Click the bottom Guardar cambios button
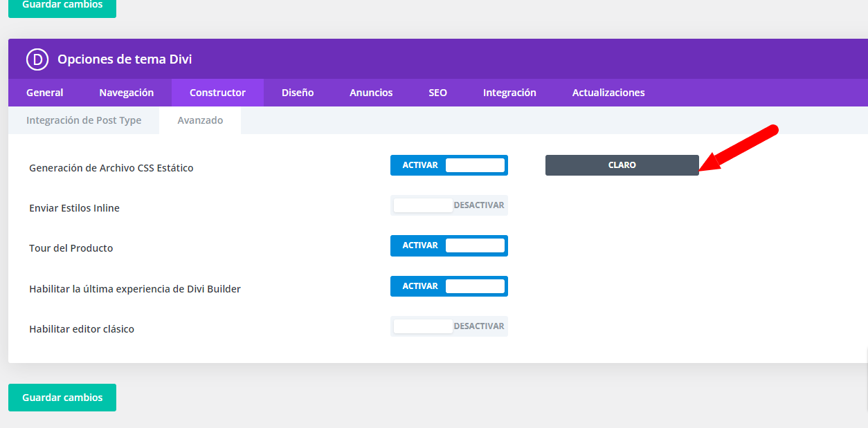 point(62,398)
